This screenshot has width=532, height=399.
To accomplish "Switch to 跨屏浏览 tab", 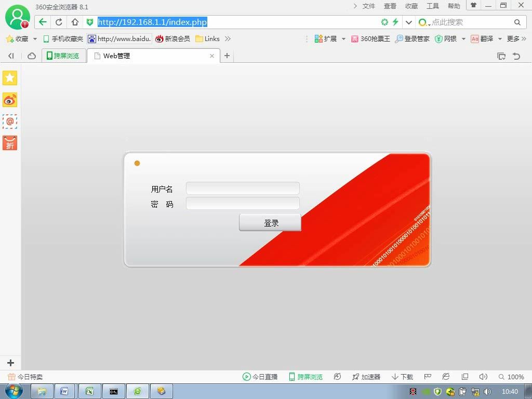I will [63, 56].
